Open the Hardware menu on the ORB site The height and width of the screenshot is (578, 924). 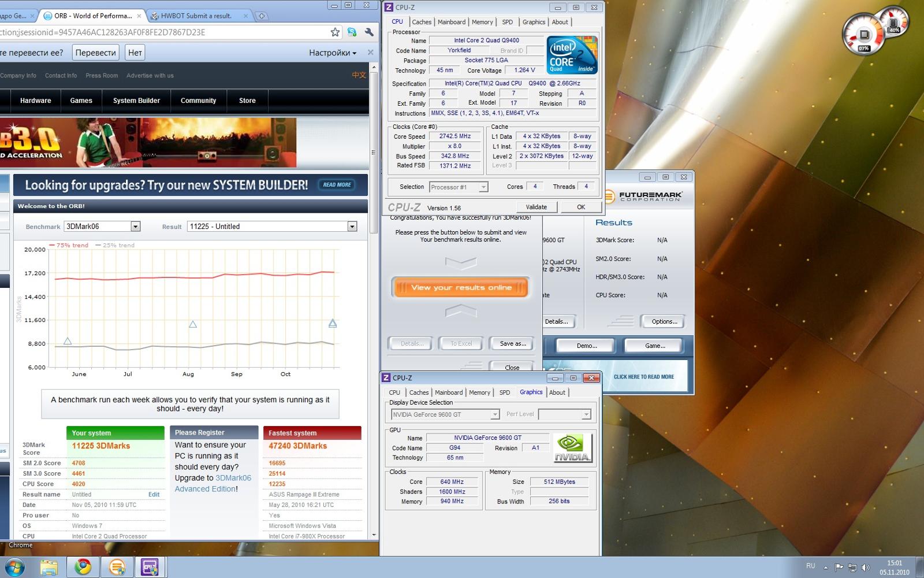coord(36,101)
